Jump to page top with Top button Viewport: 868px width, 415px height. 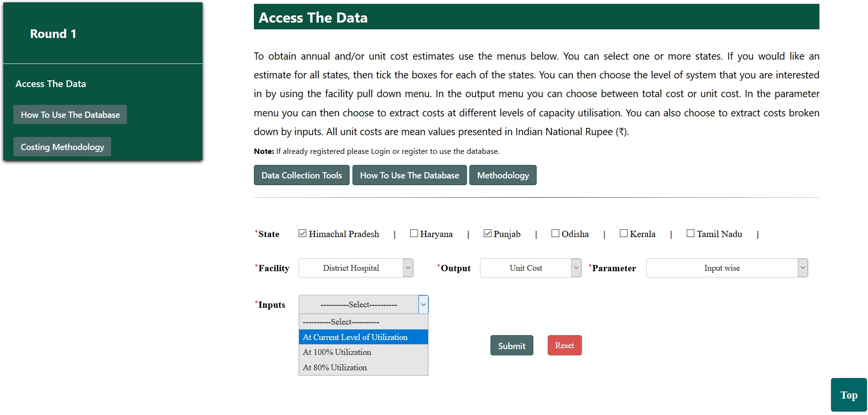(848, 395)
